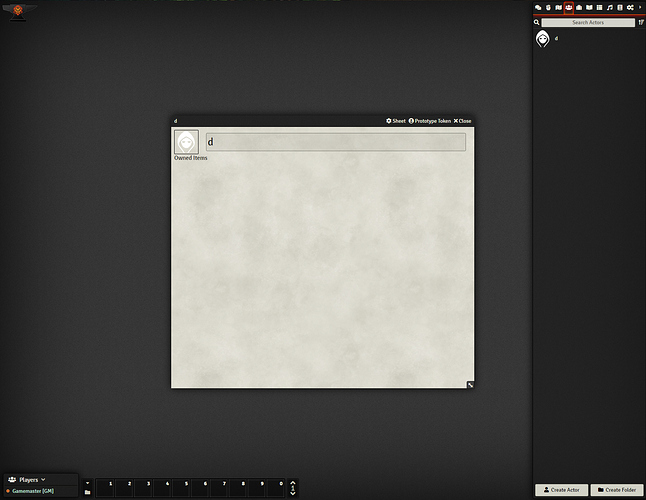
Task: Open the Rollable Tables tab
Action: tap(599, 8)
